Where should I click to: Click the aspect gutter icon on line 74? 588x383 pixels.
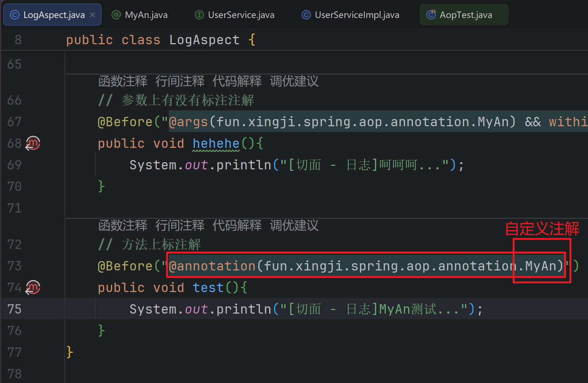pos(33,288)
